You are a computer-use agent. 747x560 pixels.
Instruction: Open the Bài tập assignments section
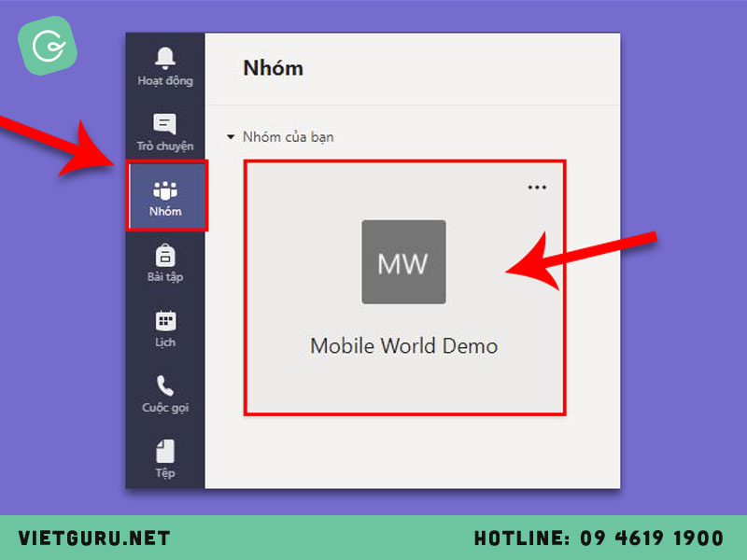(x=165, y=263)
